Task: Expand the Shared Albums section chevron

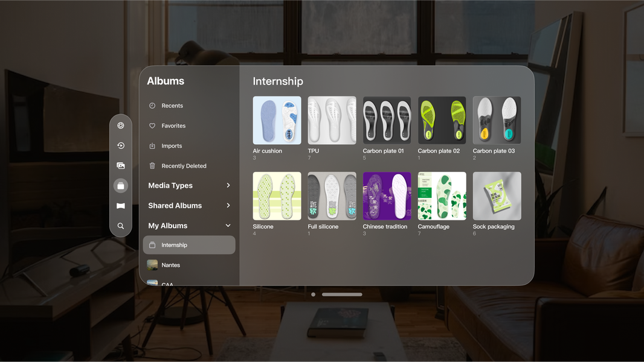Action: click(228, 205)
